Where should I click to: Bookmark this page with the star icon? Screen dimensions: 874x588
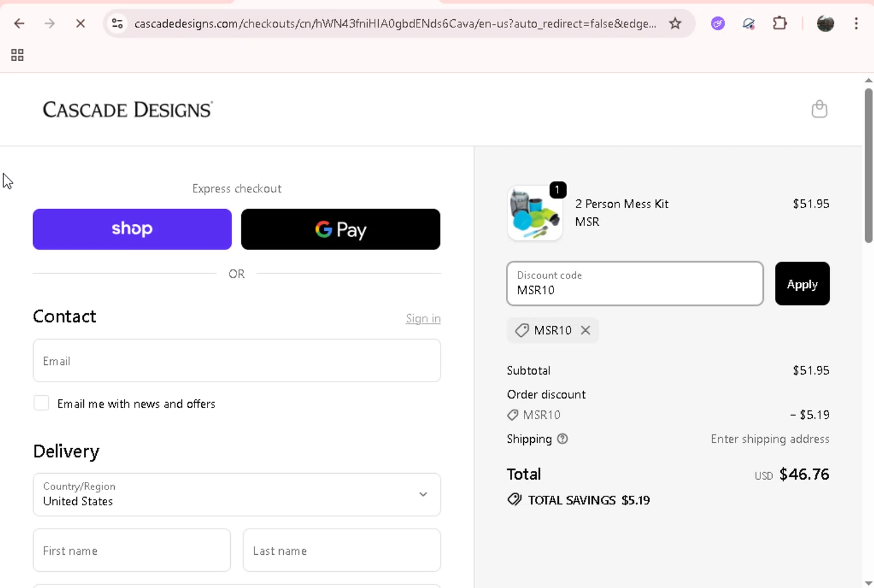(x=675, y=23)
